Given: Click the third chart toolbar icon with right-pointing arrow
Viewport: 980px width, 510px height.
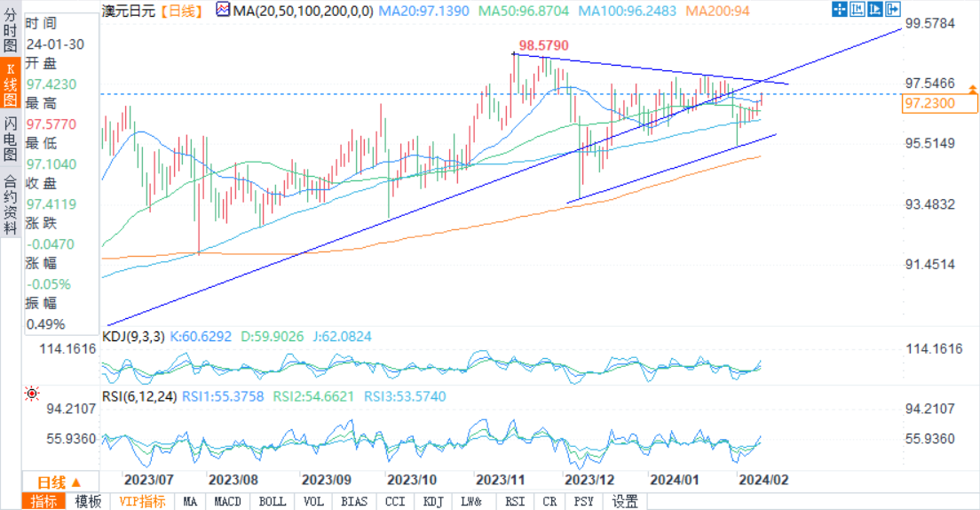Looking at the screenshot, I should [x=876, y=10].
